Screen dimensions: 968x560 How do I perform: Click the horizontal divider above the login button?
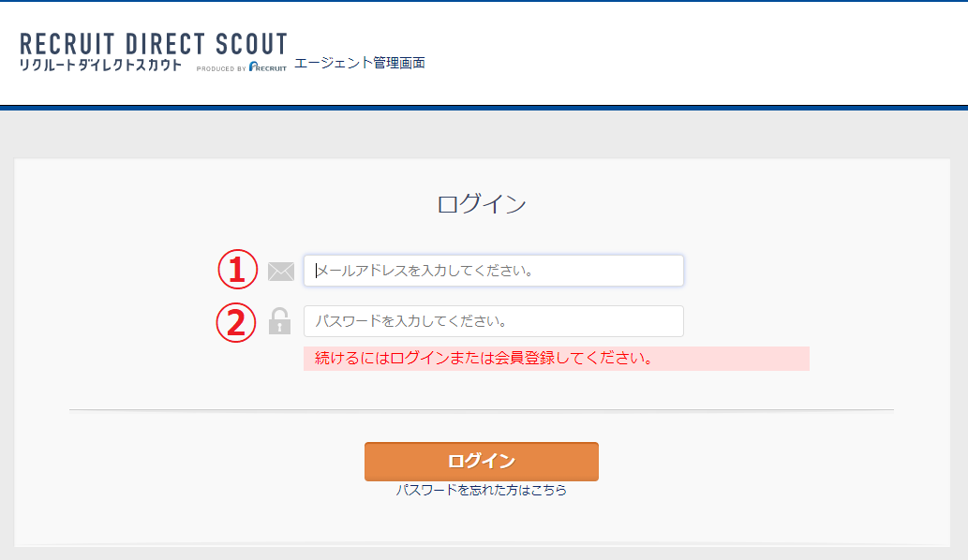tap(482, 409)
